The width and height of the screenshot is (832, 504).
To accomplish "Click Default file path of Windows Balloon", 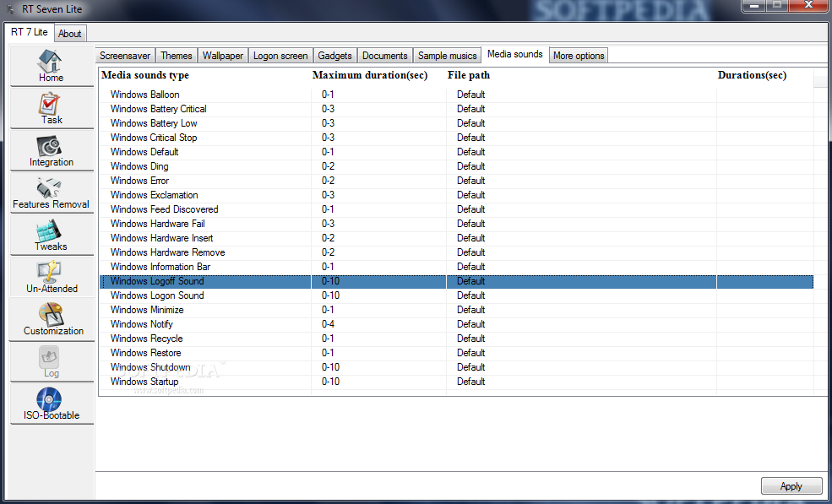I will pos(470,95).
